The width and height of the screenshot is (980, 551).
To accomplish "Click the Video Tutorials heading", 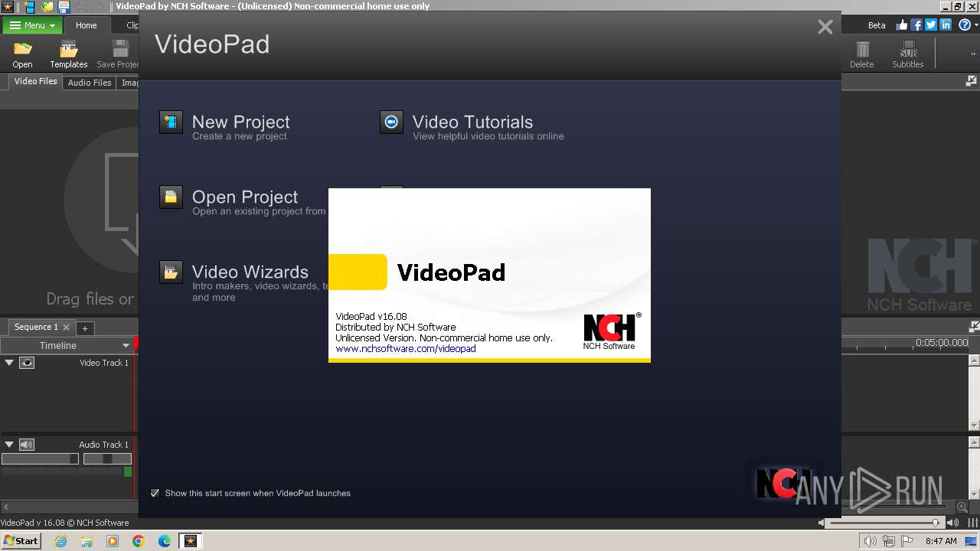I will pos(472,122).
